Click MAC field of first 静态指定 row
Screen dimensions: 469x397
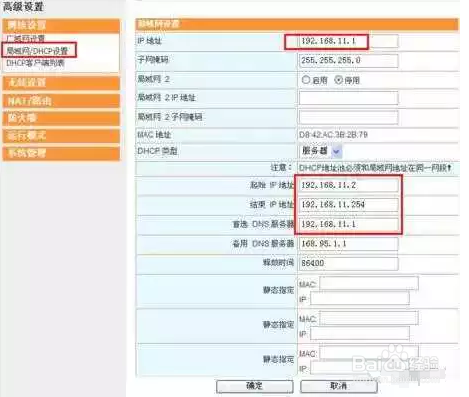[369, 284]
